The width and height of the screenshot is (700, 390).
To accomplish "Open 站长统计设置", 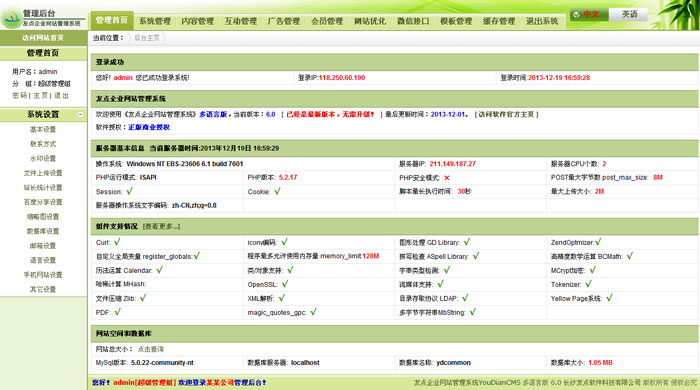I will (x=43, y=187).
